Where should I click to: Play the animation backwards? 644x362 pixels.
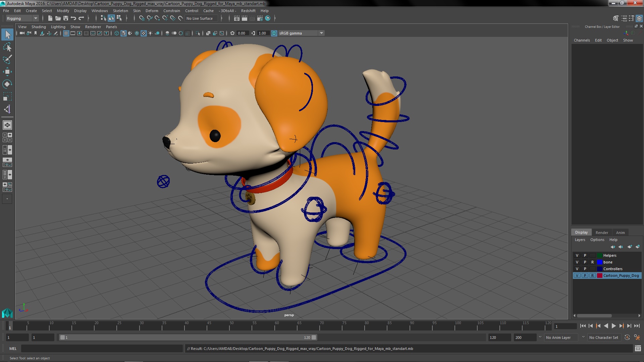(x=606, y=326)
